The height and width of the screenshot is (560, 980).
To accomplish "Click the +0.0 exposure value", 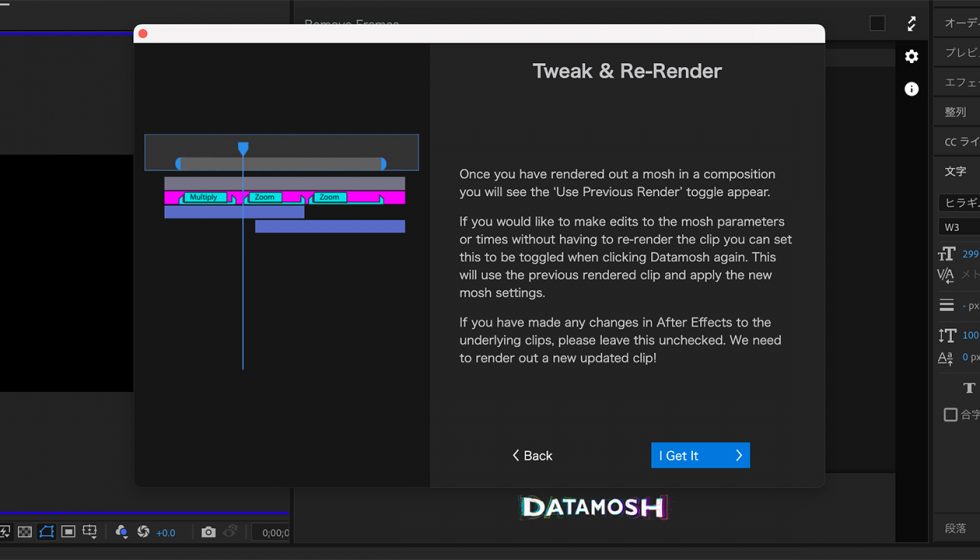I will pos(166,533).
